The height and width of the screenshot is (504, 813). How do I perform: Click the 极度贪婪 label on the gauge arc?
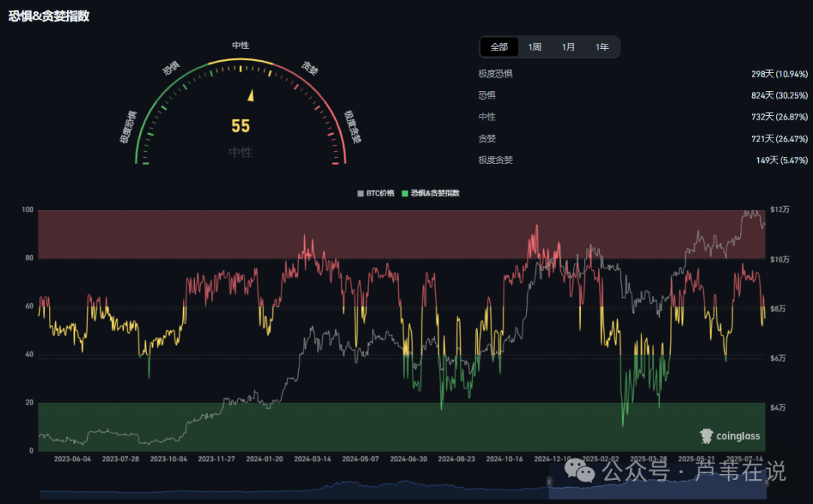click(352, 126)
